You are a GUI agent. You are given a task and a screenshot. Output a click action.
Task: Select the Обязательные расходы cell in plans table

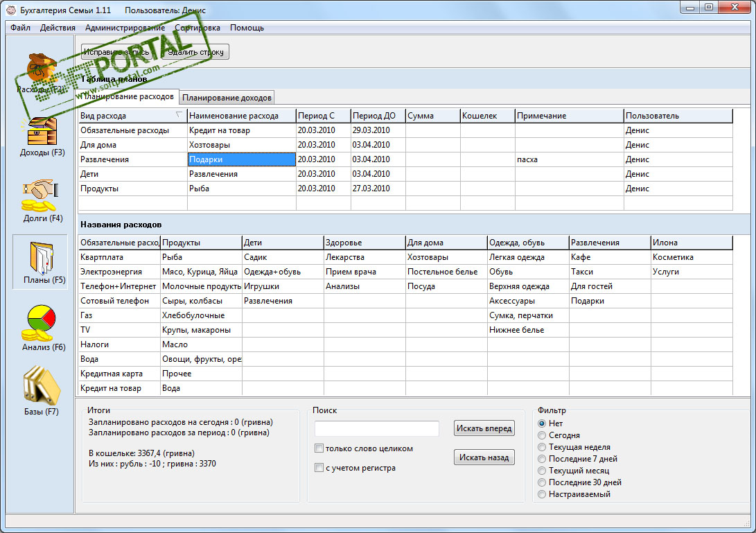pos(132,130)
